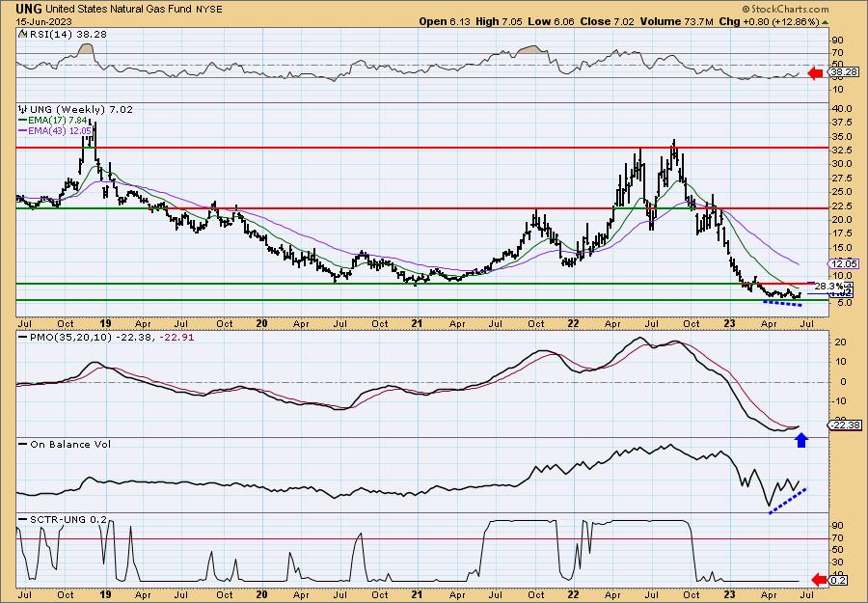Select the bold UNG ticker symbol in header
Screen dimensions: 868x603
click(x=29, y=9)
